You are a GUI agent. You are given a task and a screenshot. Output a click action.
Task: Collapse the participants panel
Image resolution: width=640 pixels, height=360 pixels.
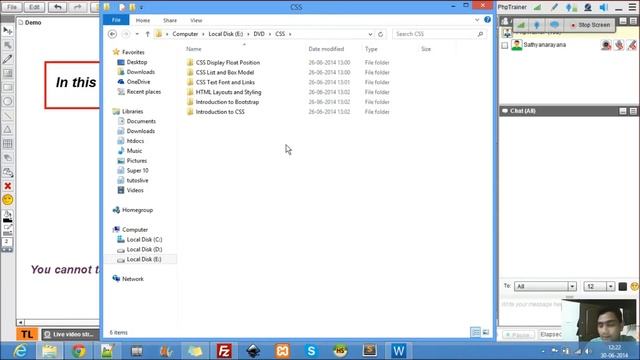pyautogui.click(x=623, y=20)
